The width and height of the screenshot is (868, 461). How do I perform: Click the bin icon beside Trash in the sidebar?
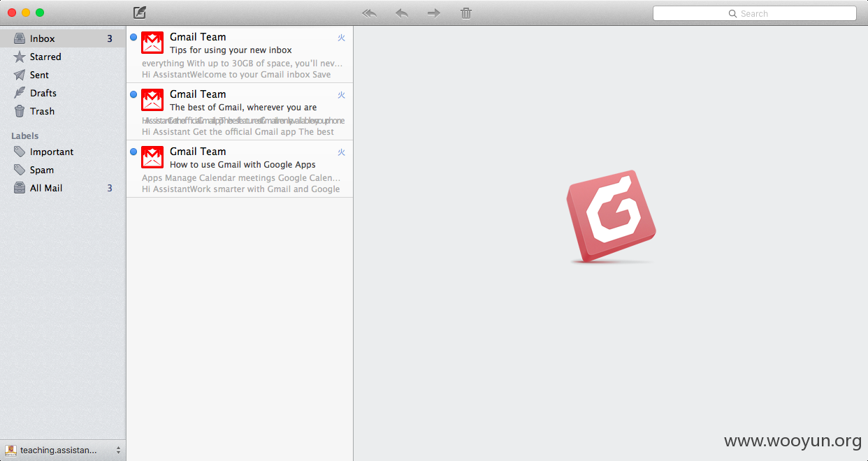point(20,111)
